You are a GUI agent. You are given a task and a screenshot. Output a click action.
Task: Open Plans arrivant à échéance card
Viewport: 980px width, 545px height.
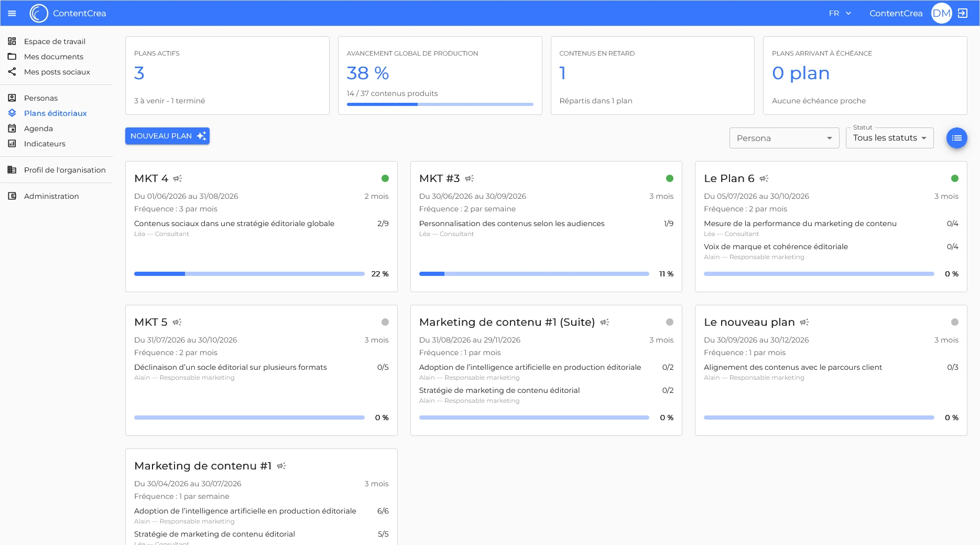(x=865, y=76)
